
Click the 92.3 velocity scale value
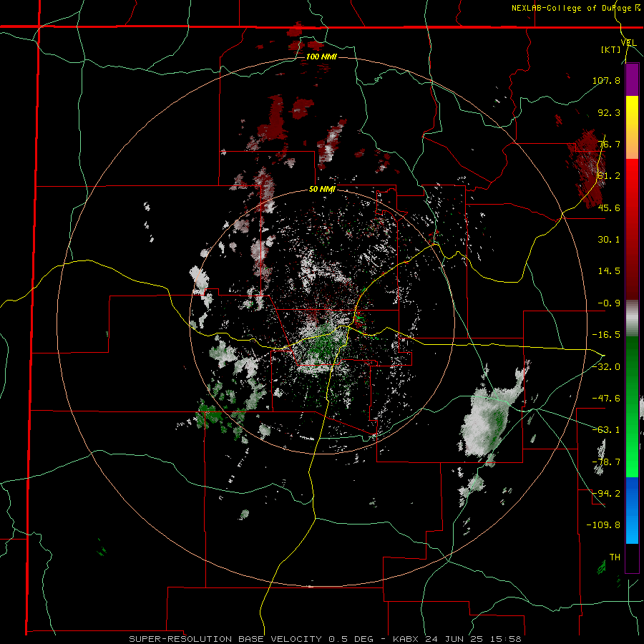point(609,112)
